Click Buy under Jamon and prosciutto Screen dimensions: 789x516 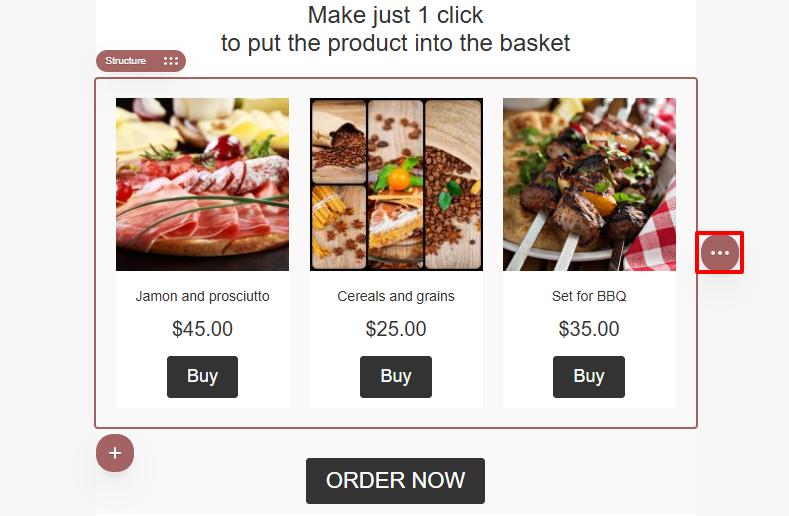tap(202, 377)
